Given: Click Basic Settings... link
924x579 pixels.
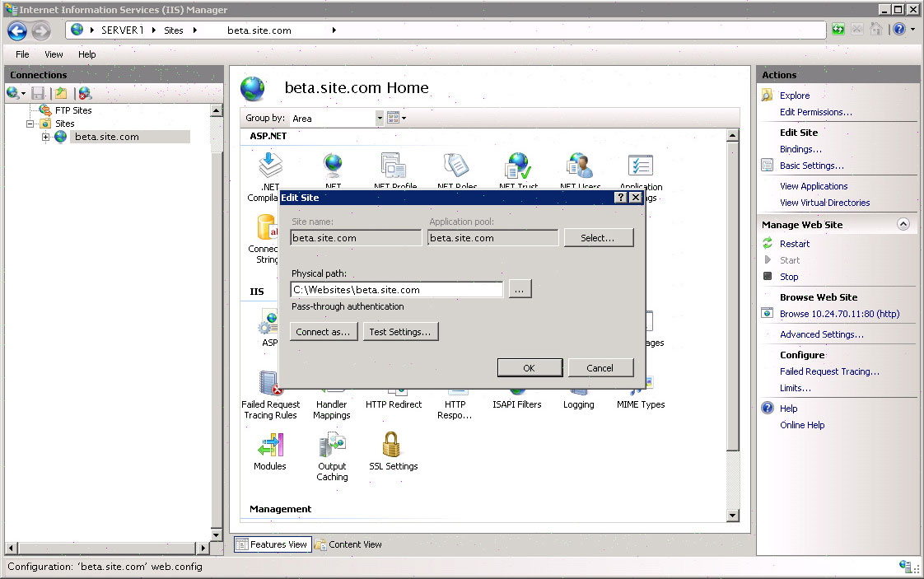Looking at the screenshot, I should [x=811, y=166].
